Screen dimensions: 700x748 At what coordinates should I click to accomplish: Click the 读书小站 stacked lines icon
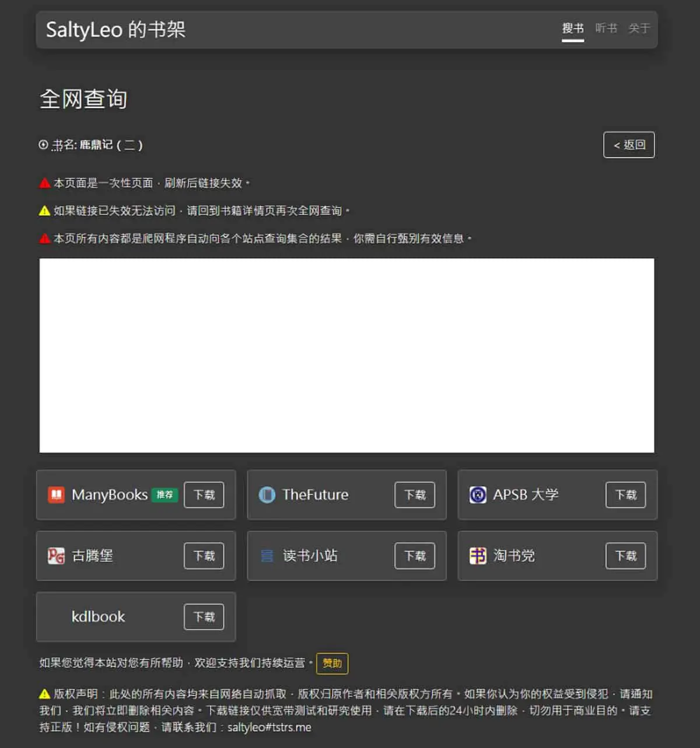(x=267, y=556)
